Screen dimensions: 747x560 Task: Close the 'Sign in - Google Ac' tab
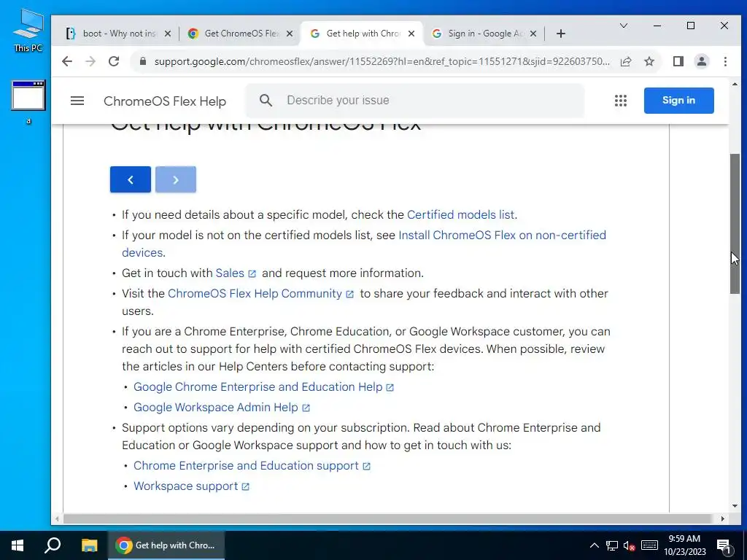(x=533, y=34)
